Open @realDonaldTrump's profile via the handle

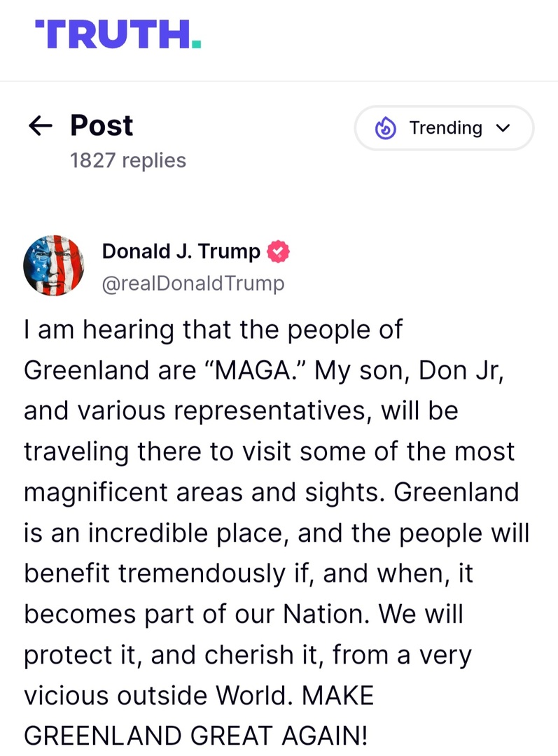(x=194, y=283)
